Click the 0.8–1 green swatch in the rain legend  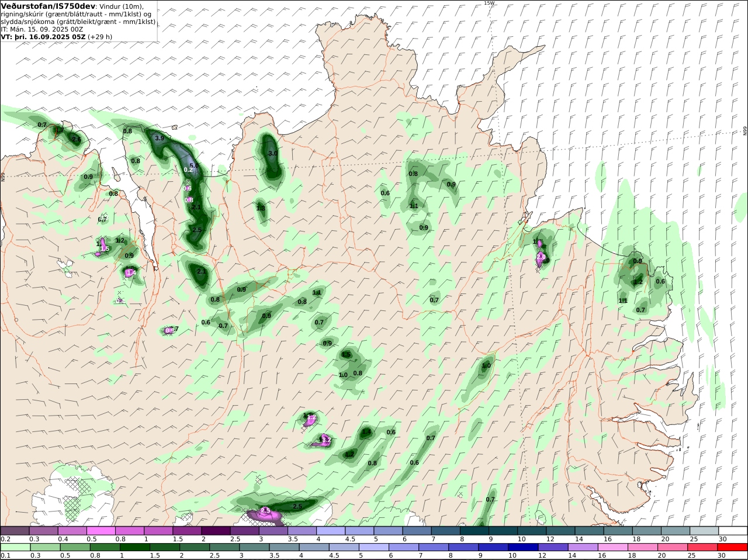click(x=106, y=548)
